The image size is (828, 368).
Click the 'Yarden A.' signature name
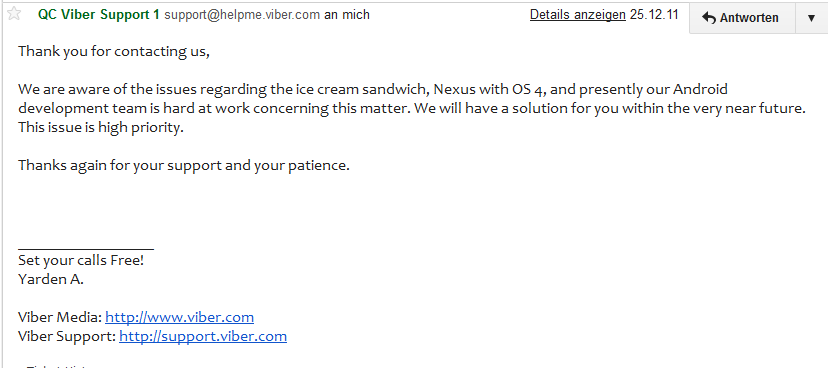(x=51, y=279)
